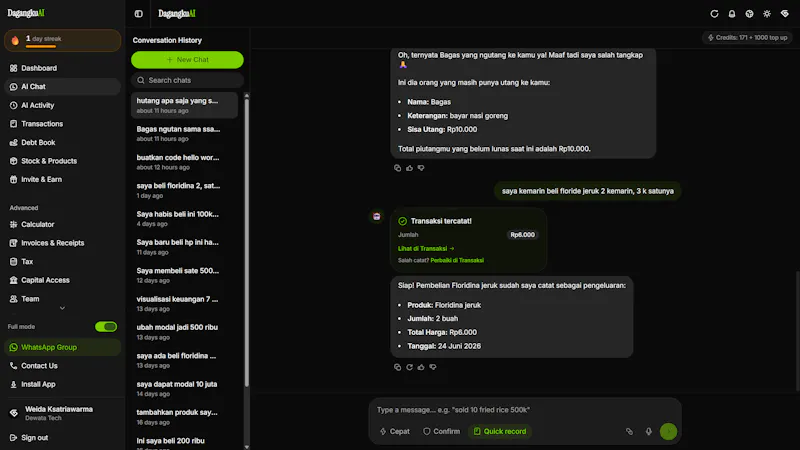Open chat 'saya beli floridina 2, sat...'
This screenshot has height=450, width=800.
[x=184, y=190]
